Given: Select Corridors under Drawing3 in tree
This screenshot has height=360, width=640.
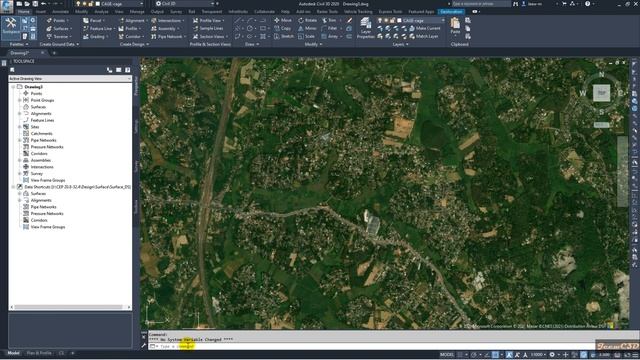Looking at the screenshot, I should [x=39, y=153].
